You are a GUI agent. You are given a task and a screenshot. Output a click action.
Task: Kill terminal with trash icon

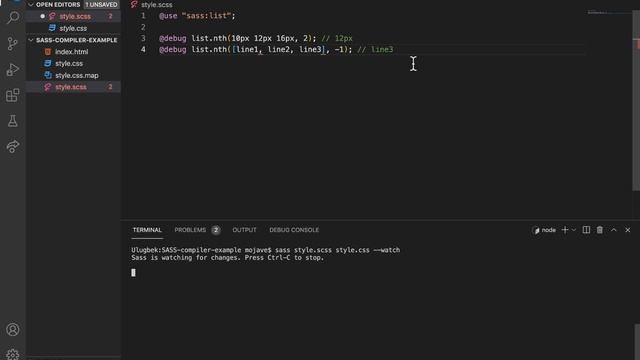click(x=600, y=230)
